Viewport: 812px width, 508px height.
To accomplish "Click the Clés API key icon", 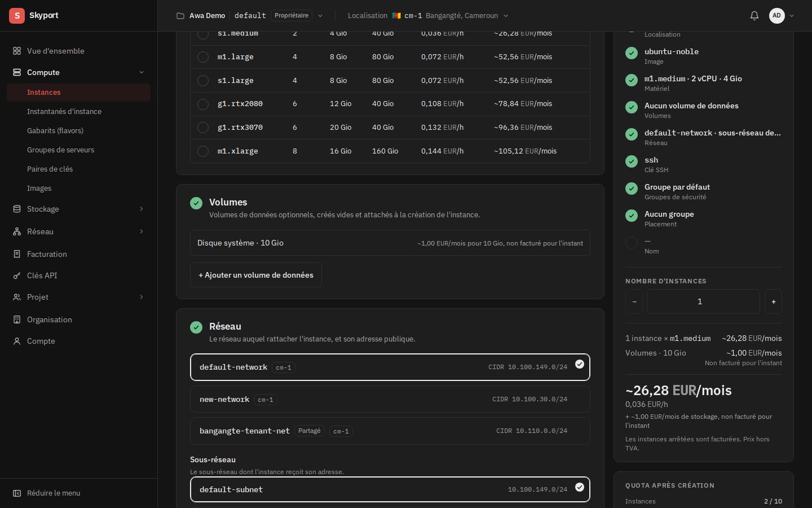I will click(17, 275).
